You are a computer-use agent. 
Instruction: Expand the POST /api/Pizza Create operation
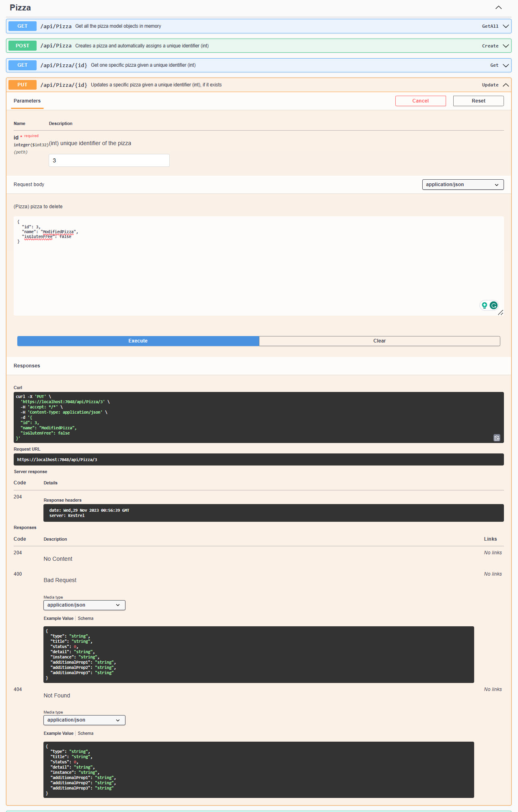(x=506, y=46)
